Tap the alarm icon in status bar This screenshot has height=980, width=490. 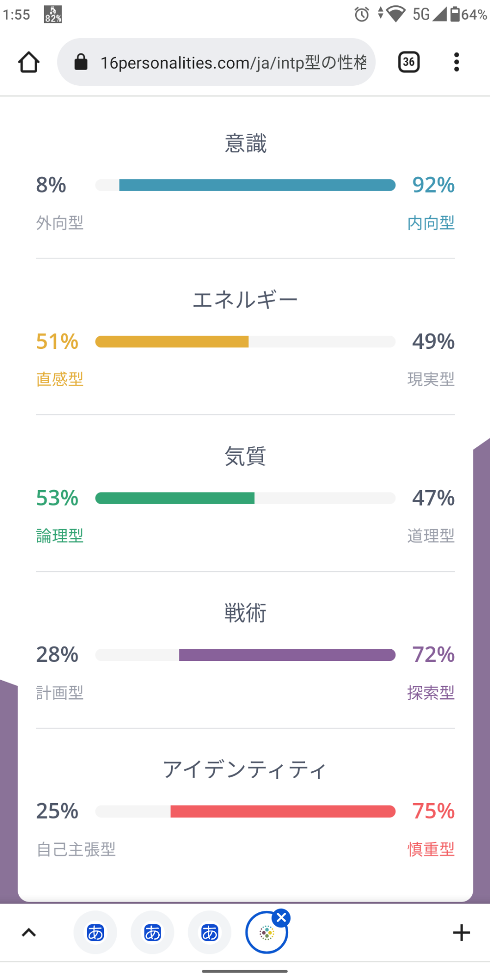pyautogui.click(x=362, y=14)
